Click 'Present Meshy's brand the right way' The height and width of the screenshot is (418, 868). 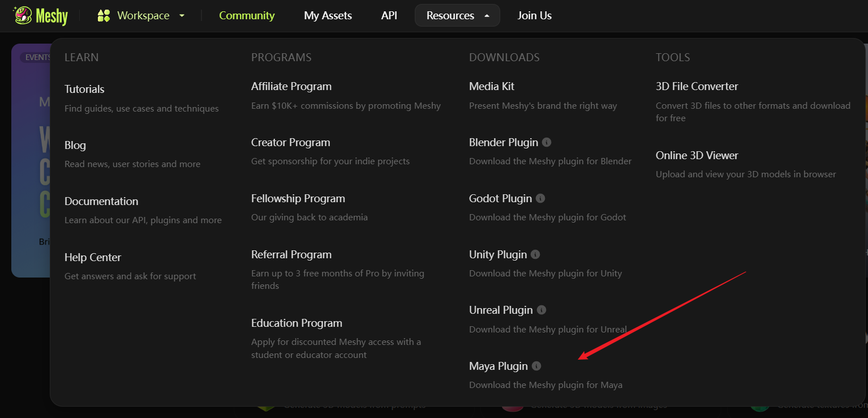[x=543, y=105]
